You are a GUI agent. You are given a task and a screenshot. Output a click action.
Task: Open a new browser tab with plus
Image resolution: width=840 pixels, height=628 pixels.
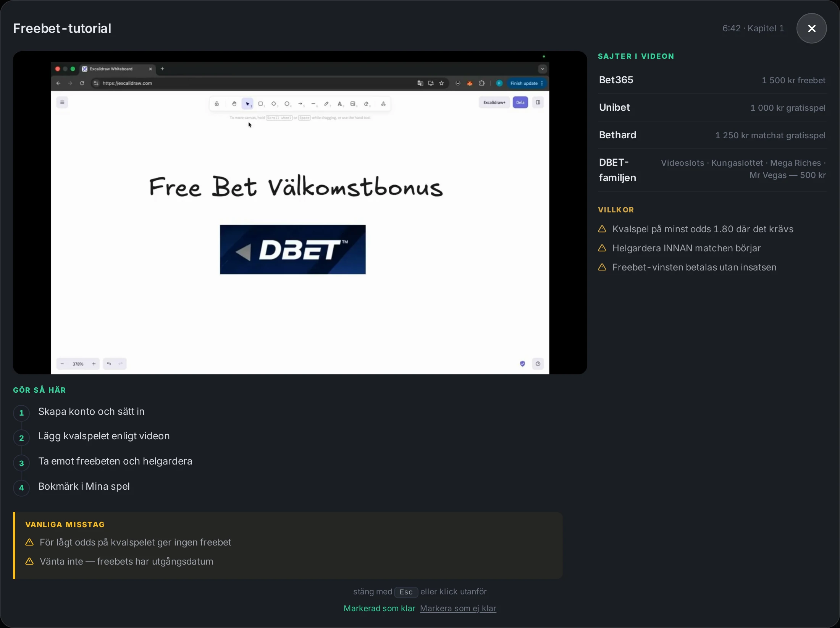tap(162, 69)
